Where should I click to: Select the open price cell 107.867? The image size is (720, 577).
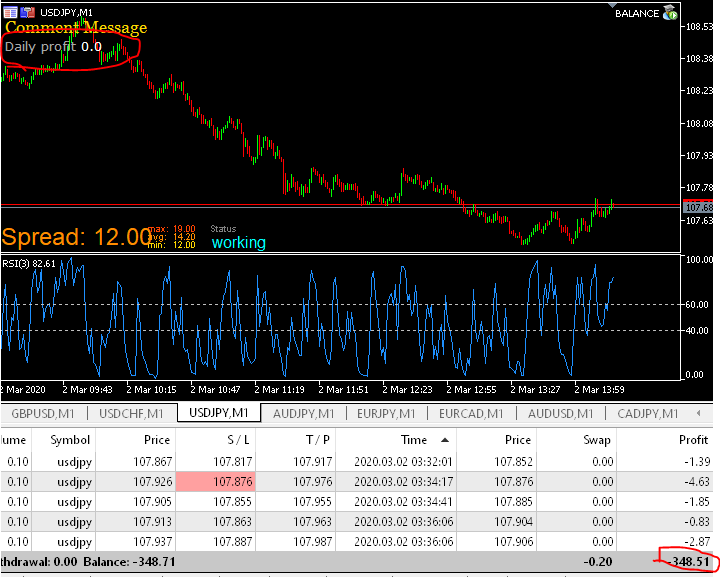click(x=152, y=461)
